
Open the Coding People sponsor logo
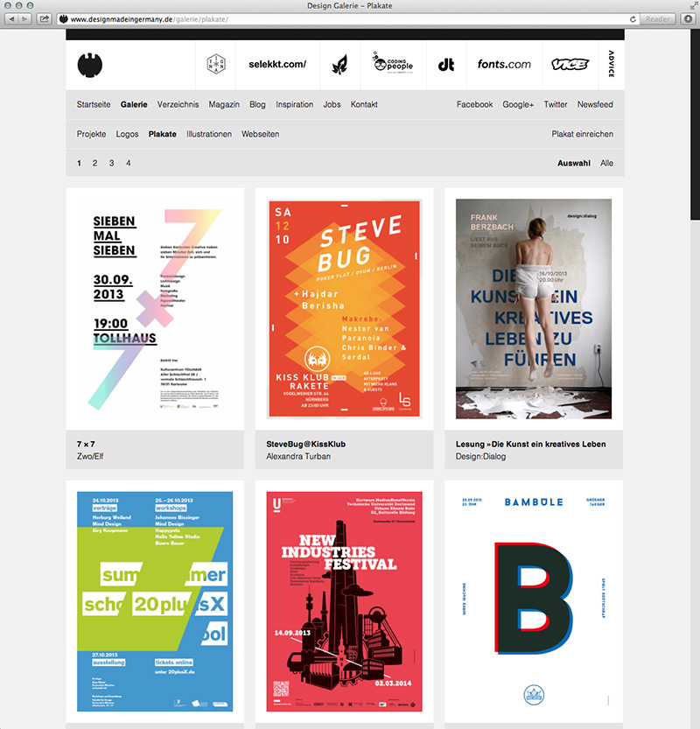[x=393, y=64]
